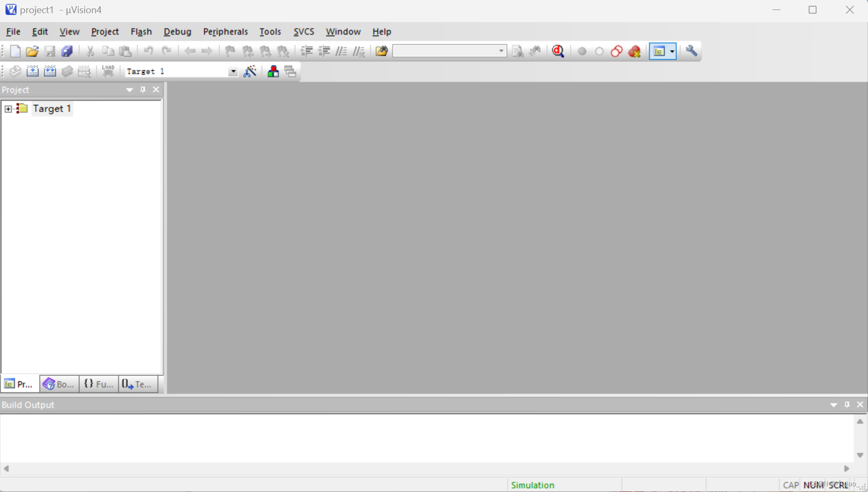This screenshot has width=868, height=492.
Task: Open the SVCS menu
Action: (x=304, y=32)
